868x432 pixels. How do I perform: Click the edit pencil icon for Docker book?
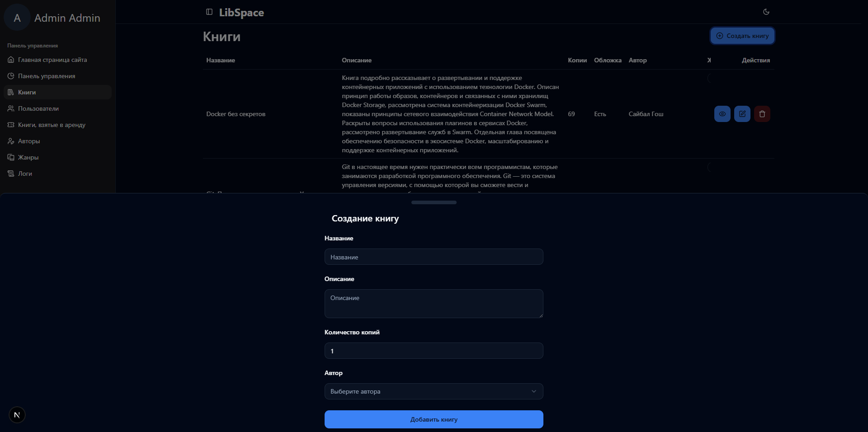point(742,114)
